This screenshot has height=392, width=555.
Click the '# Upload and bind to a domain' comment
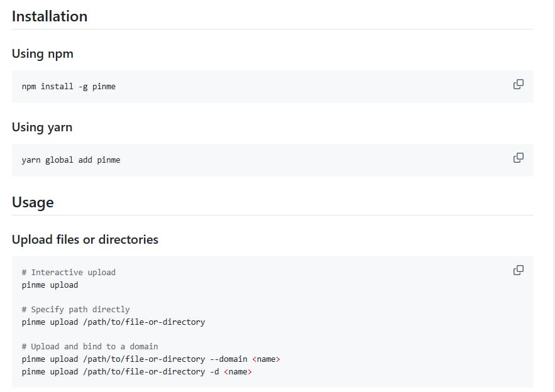point(90,347)
